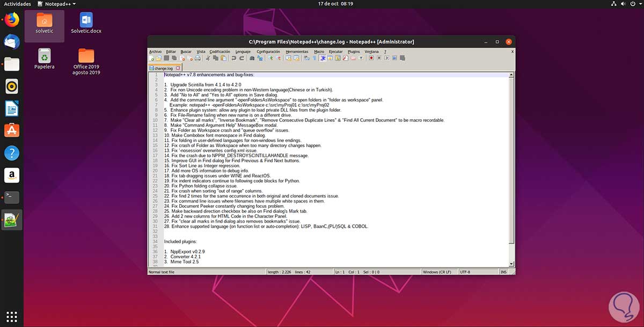Open the Buscar menu
644x327 pixels.
(186, 52)
